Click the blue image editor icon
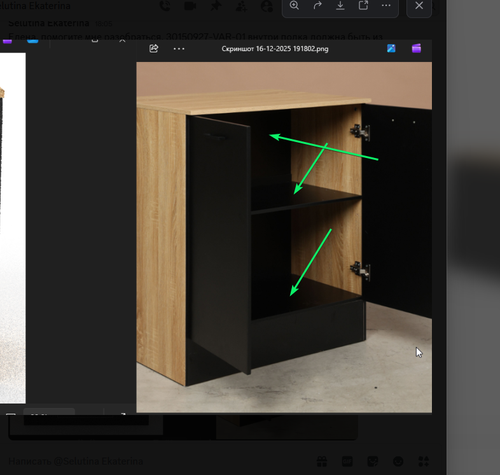 [391, 49]
